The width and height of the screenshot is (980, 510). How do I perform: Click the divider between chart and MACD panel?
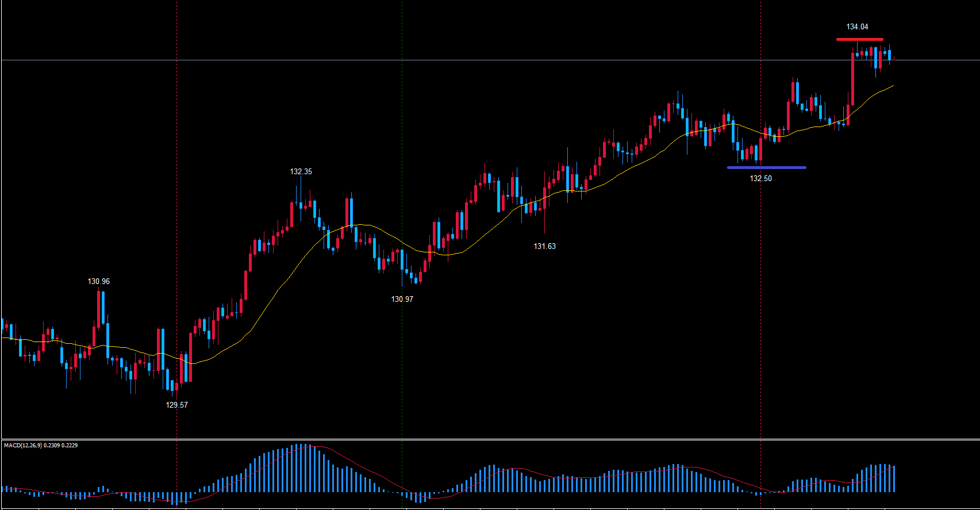489,439
